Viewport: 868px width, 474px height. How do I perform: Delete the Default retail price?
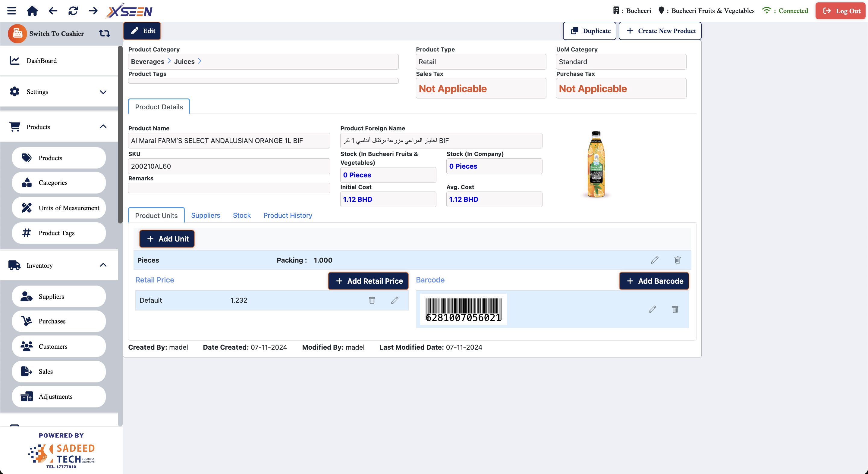click(x=372, y=300)
